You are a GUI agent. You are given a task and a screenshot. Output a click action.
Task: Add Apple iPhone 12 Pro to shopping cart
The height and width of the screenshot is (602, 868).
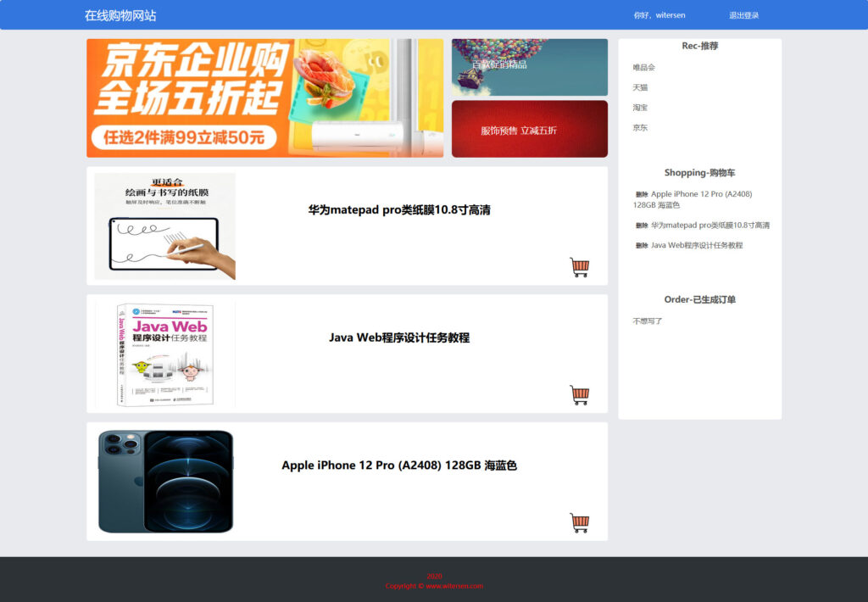tap(580, 523)
